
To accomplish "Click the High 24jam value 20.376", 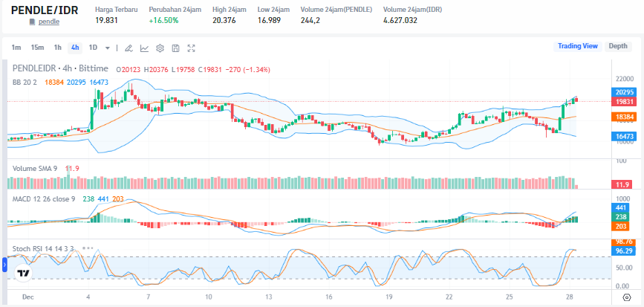I will pos(224,20).
